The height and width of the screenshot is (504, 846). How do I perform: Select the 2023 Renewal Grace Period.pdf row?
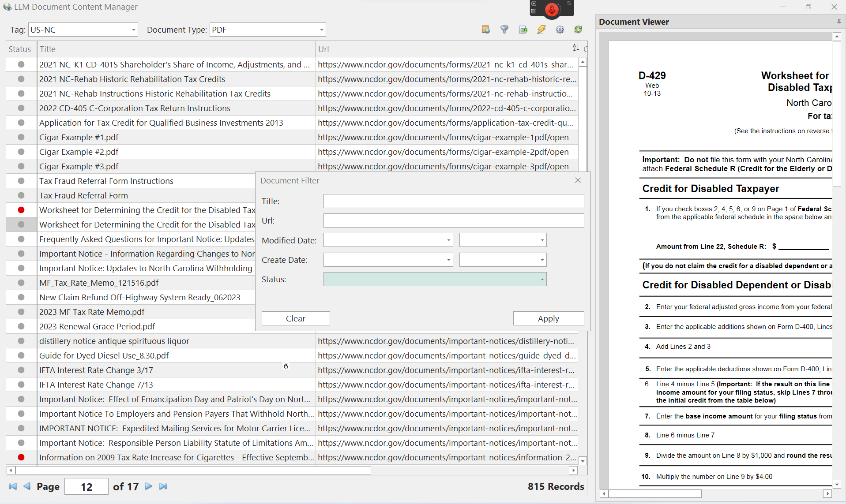(x=131, y=326)
